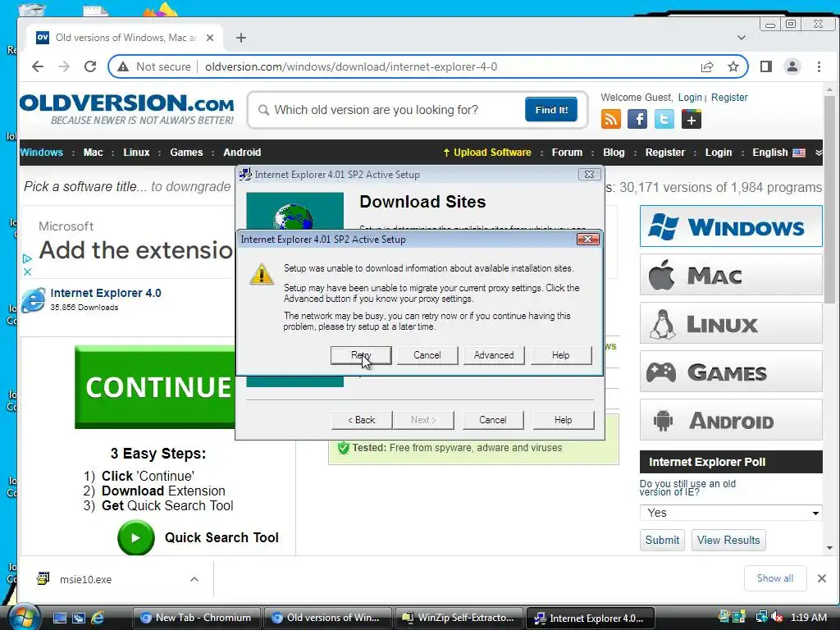840x630 pixels.
Task: Click the Facebook icon
Action: pyautogui.click(x=637, y=119)
